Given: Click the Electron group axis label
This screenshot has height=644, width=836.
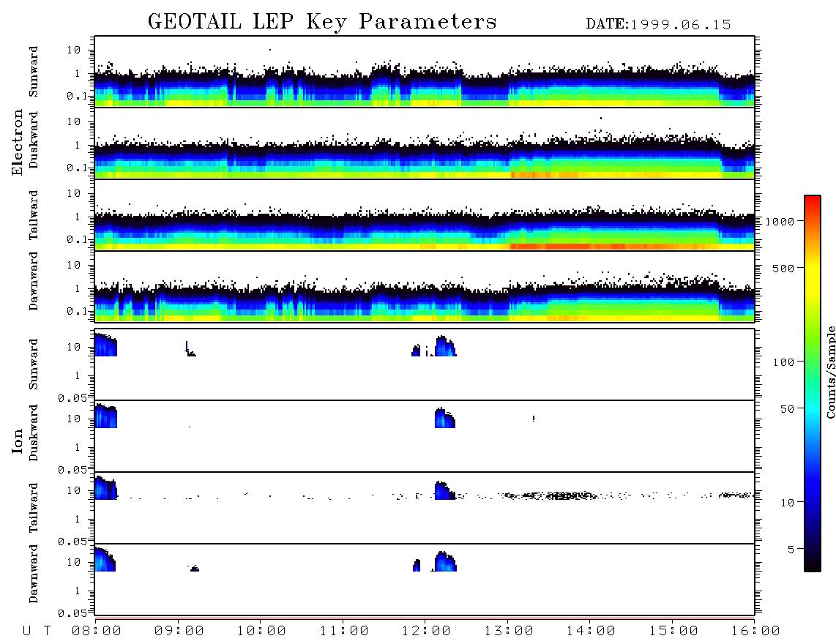Looking at the screenshot, I should pyautogui.click(x=17, y=143).
